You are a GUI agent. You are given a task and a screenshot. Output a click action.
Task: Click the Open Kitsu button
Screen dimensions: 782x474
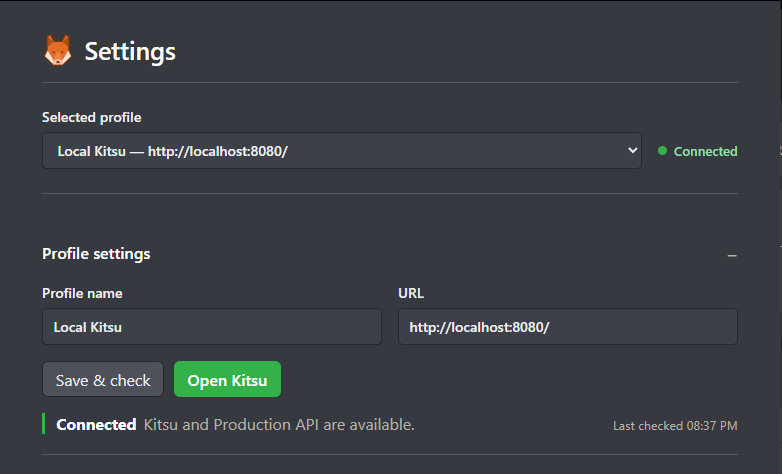pyautogui.click(x=227, y=380)
